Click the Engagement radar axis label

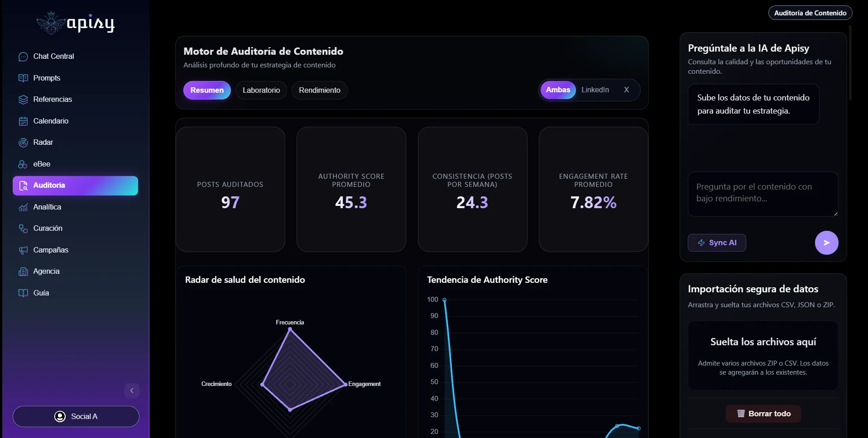(364, 384)
